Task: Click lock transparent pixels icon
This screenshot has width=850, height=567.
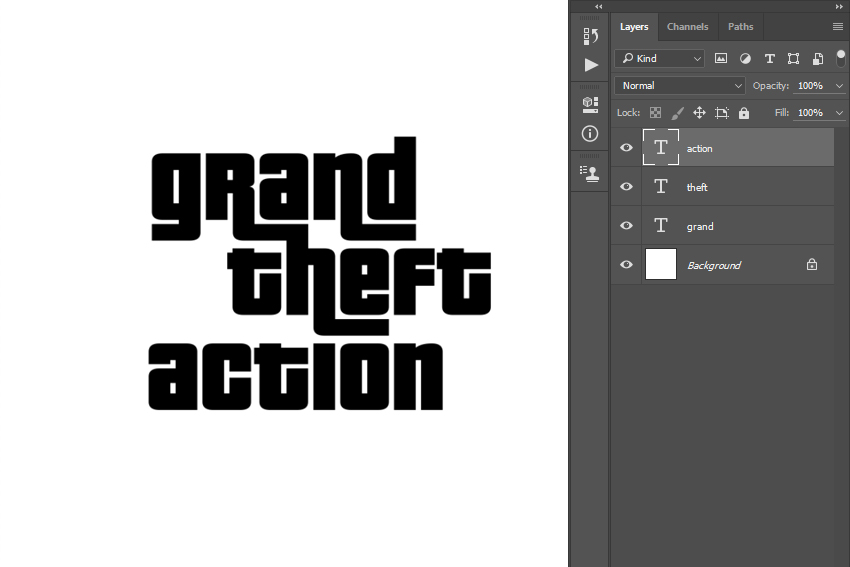Action: 656,113
